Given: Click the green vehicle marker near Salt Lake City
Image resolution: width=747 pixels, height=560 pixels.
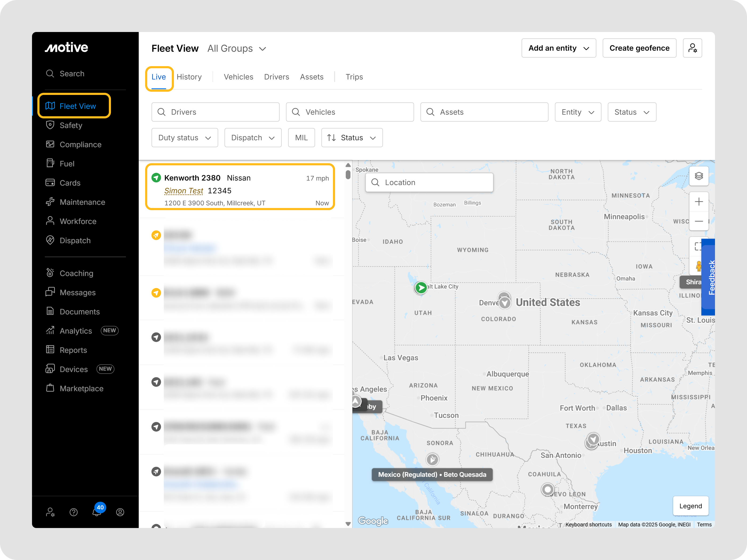Looking at the screenshot, I should coord(420,287).
